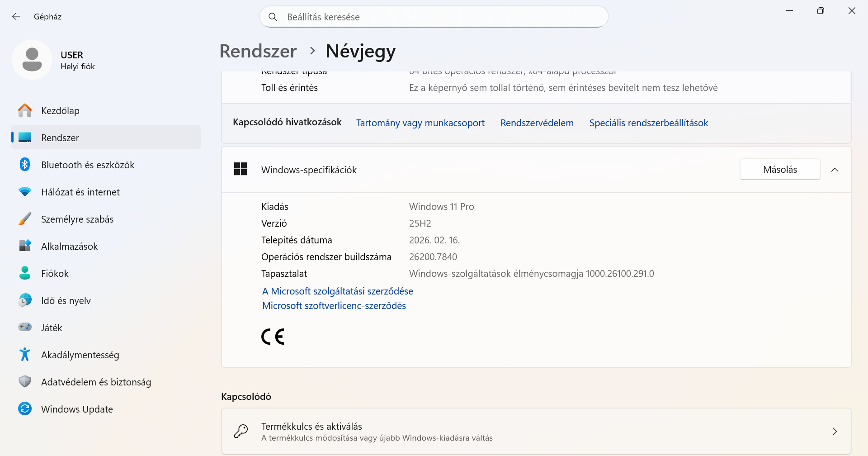Click the Helyi fiók account label
The width and height of the screenshot is (868, 456).
[78, 66]
